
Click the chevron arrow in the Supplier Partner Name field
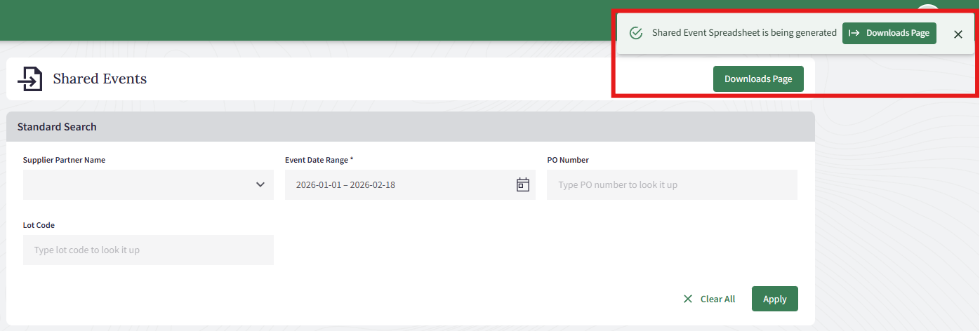(260, 184)
